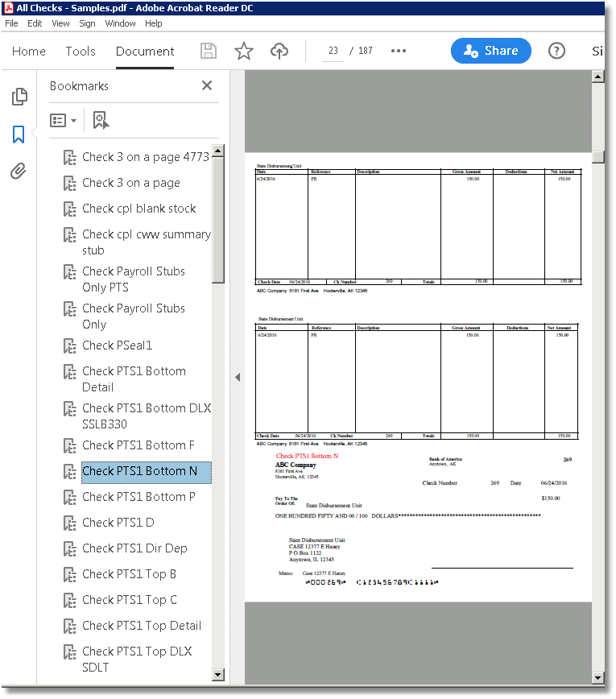Click bookmark icon beside Check PSeal1
Viewport: 616px width, 699px height.
(x=69, y=346)
